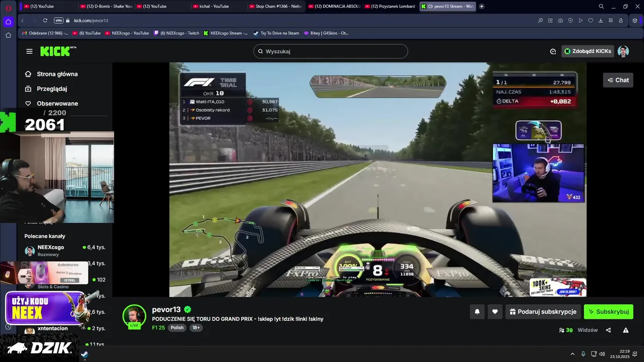The image size is (644, 362).
Task: Open Przeglądaj in sidebar
Action: coord(46,88)
